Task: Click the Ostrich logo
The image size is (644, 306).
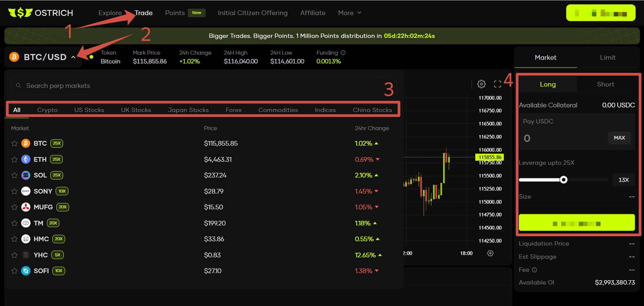Action: [41, 13]
